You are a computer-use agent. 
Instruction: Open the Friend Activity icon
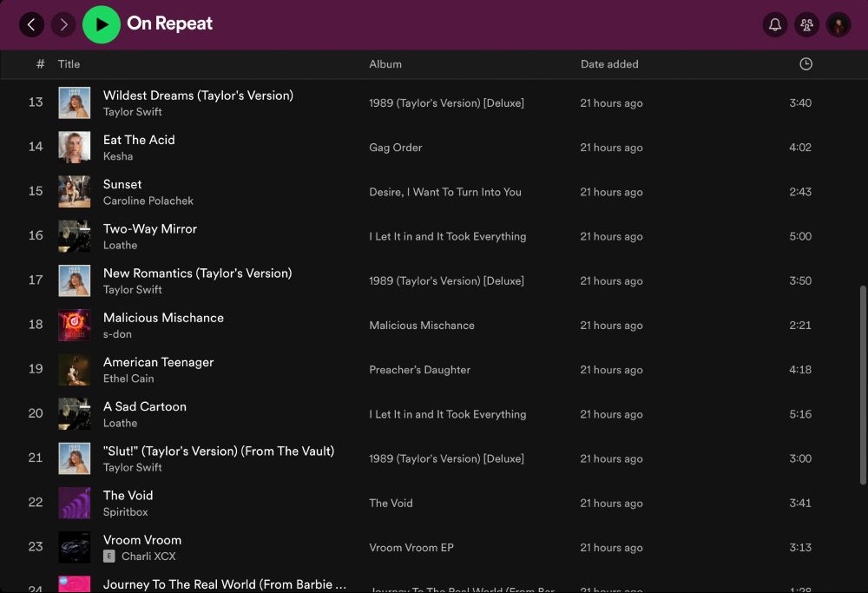806,24
